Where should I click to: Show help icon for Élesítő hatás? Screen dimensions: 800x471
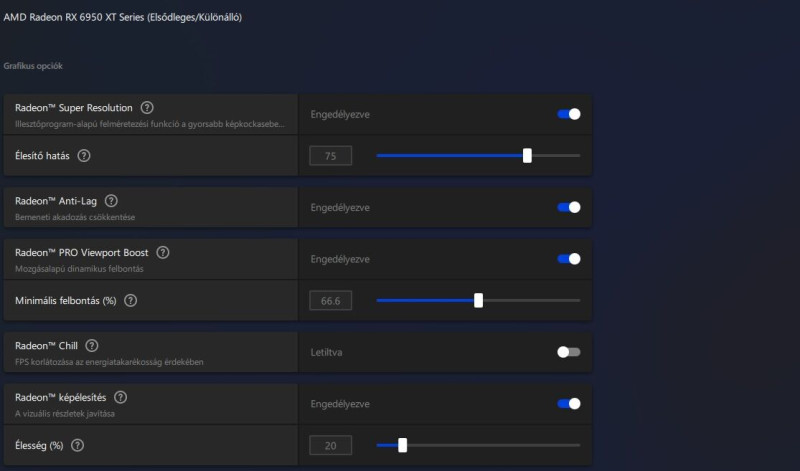(84, 156)
